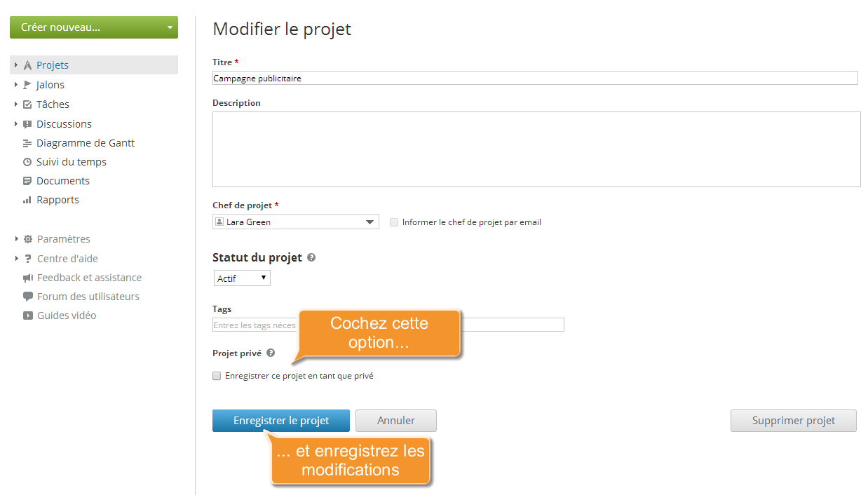This screenshot has height=495, width=868.
Task: Click help icon next to Statut du projet
Action: coord(311,257)
